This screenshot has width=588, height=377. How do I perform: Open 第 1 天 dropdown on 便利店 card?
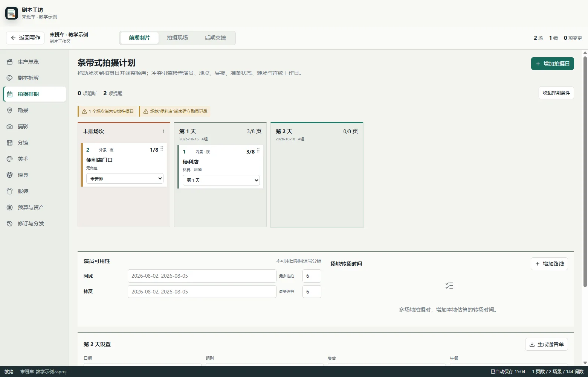click(221, 180)
